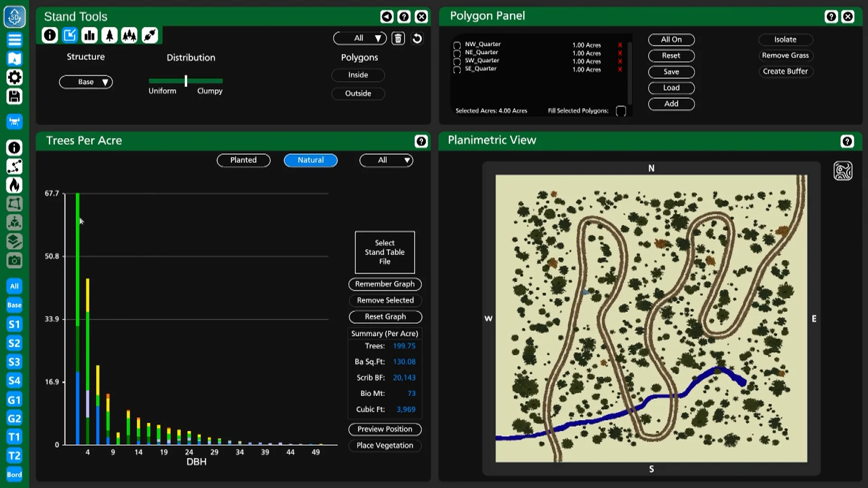Image resolution: width=868 pixels, height=488 pixels.
Task: Enable the Fill Selected Polygons checkbox
Action: pos(621,111)
